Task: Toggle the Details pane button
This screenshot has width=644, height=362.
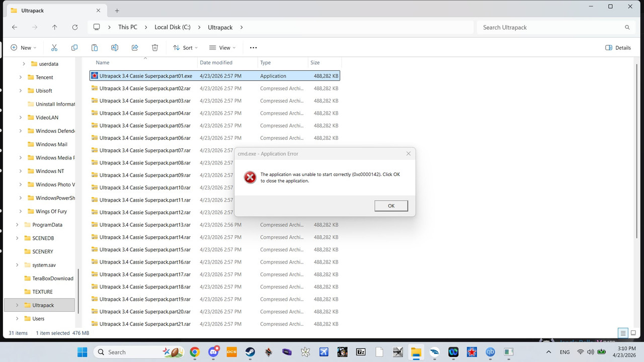Action: pyautogui.click(x=618, y=48)
